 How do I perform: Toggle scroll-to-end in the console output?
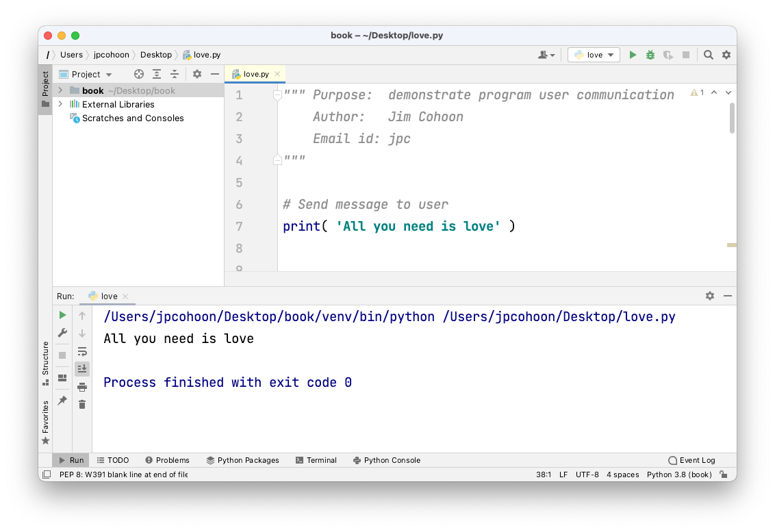point(82,368)
